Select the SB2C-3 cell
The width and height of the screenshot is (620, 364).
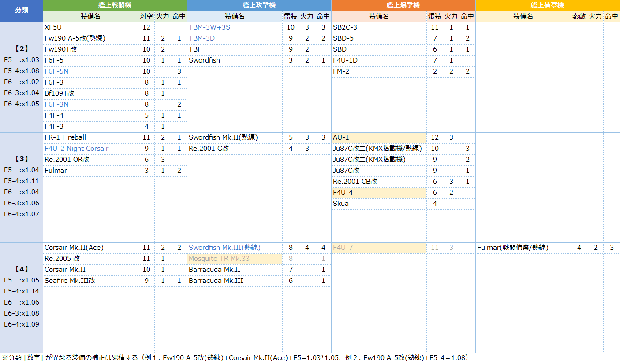[379, 27]
